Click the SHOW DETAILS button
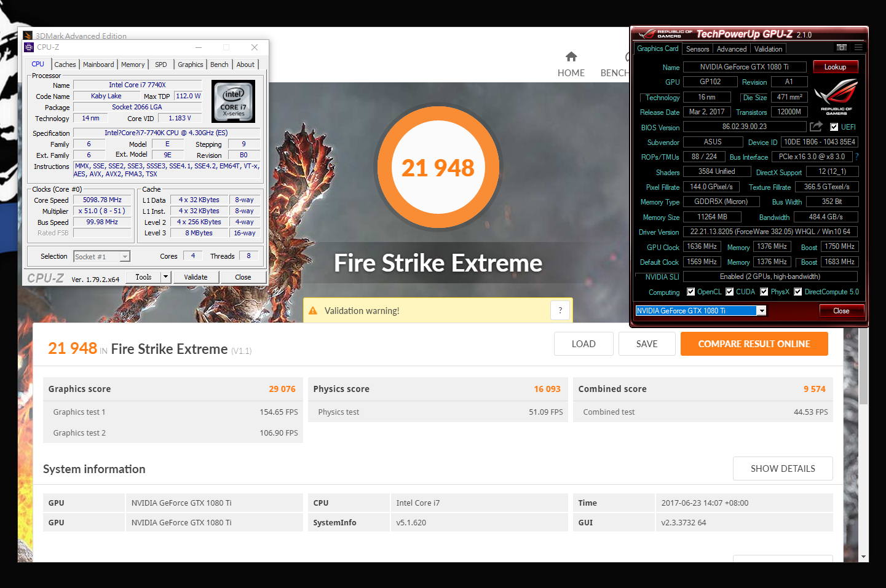 783,469
